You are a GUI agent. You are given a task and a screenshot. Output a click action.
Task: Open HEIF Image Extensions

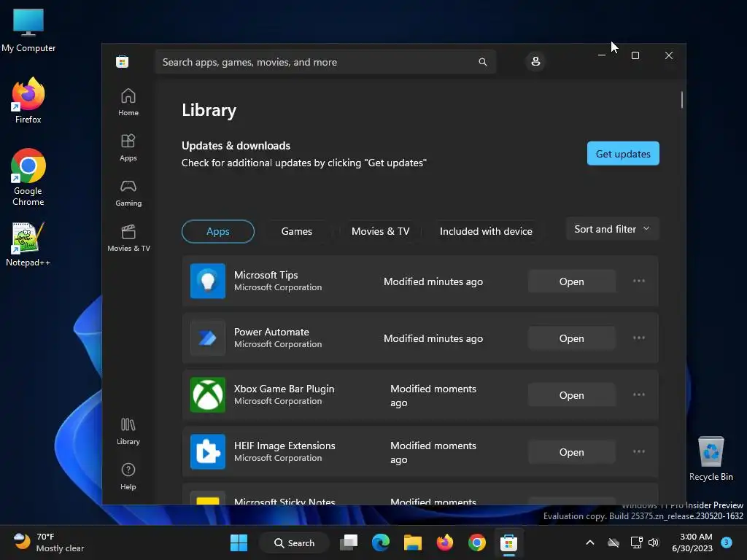tap(572, 452)
